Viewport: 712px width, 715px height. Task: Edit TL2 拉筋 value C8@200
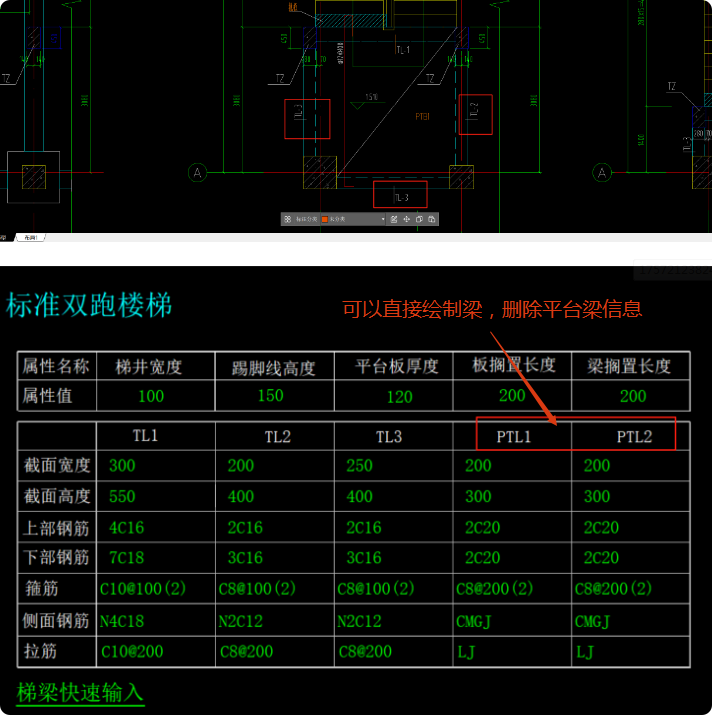coord(246,652)
